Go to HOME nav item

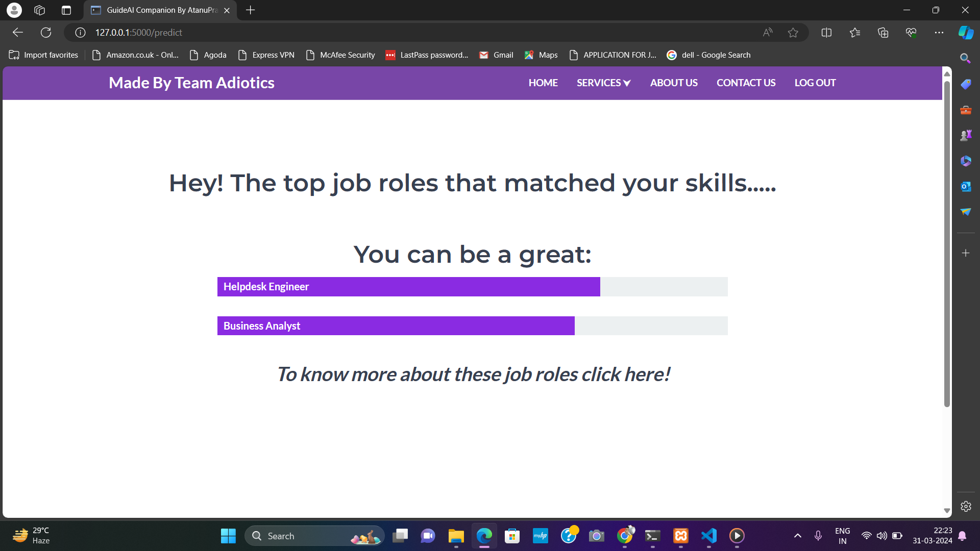[x=543, y=83]
